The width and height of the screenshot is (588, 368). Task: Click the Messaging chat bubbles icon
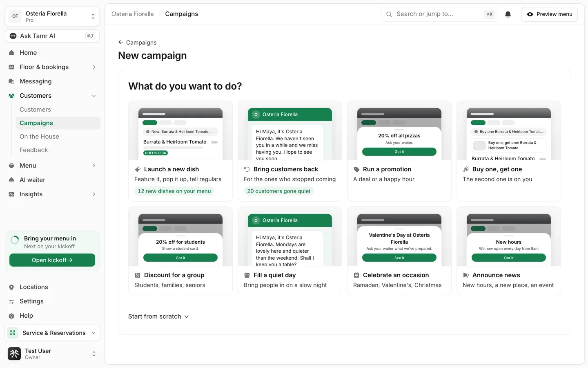click(11, 81)
